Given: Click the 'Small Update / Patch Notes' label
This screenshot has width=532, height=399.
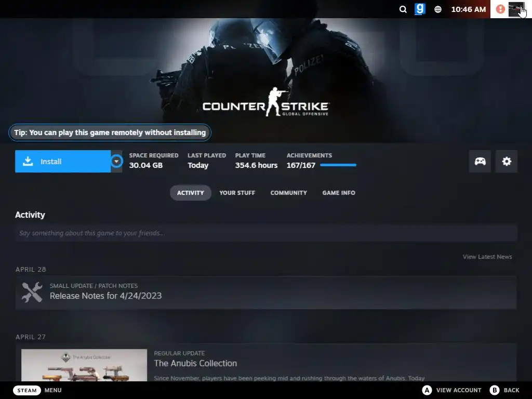Looking at the screenshot, I should coord(94,286).
